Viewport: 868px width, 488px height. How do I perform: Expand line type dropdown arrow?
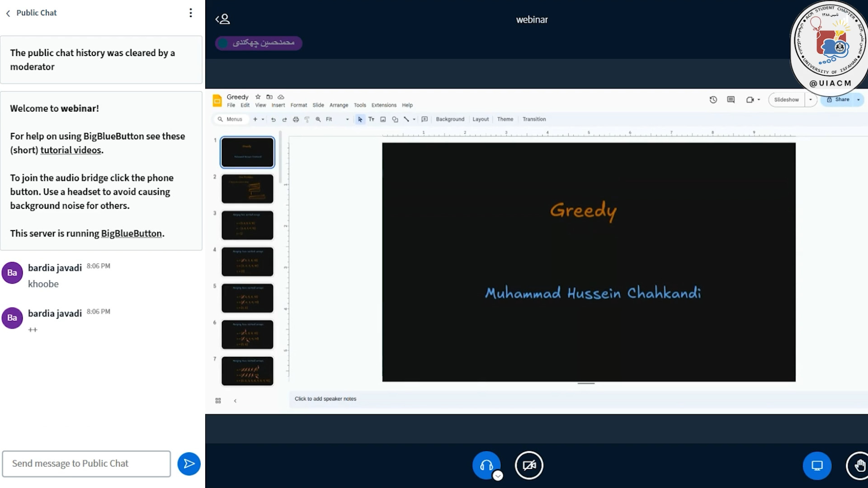point(414,119)
